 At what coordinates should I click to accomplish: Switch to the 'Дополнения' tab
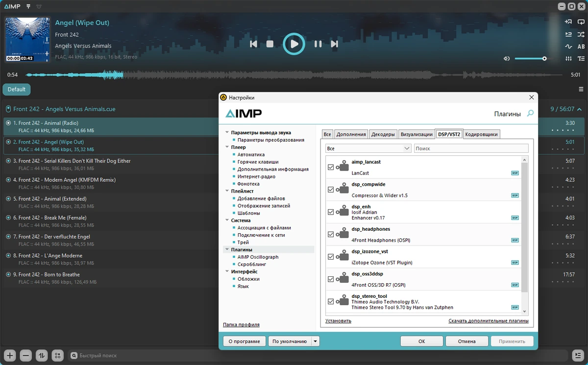pos(351,134)
